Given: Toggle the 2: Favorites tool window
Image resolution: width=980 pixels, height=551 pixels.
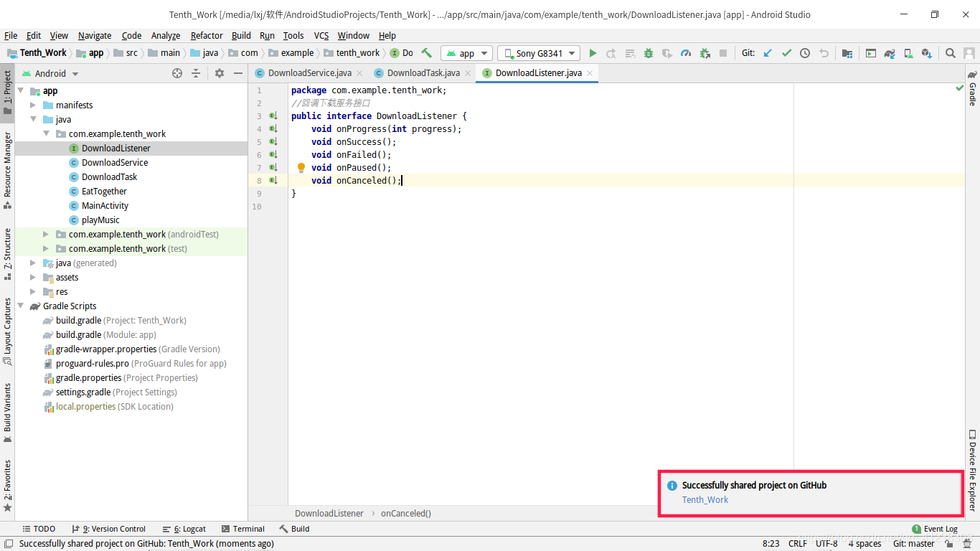Looking at the screenshot, I should (7, 486).
